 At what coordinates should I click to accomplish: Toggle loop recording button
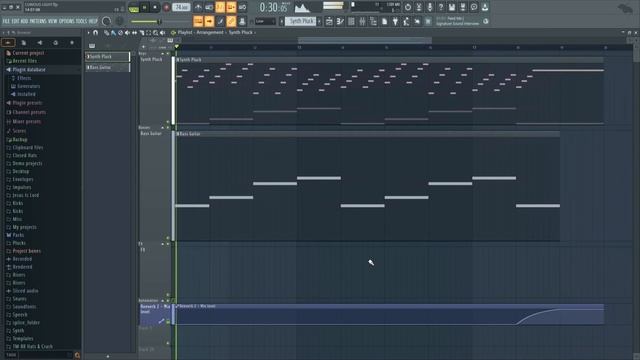tap(242, 7)
